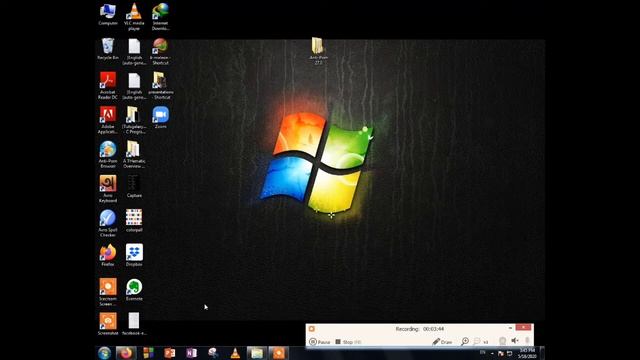
Task: Open PowerPoint from the taskbar
Action: [x=170, y=353]
